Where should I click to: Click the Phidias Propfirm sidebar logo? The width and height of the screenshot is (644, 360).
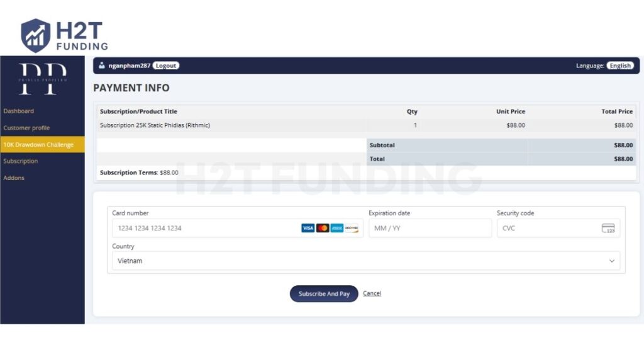(x=43, y=79)
